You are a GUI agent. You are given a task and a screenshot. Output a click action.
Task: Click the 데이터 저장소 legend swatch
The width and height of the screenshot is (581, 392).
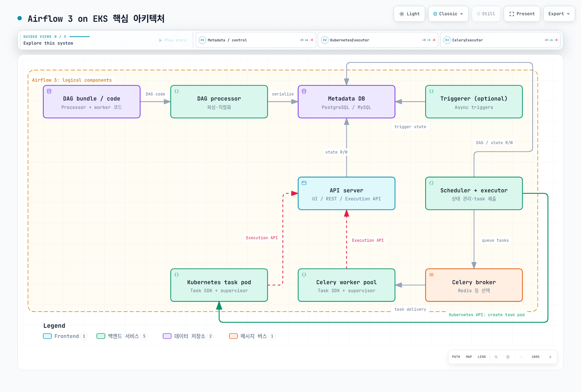167,336
